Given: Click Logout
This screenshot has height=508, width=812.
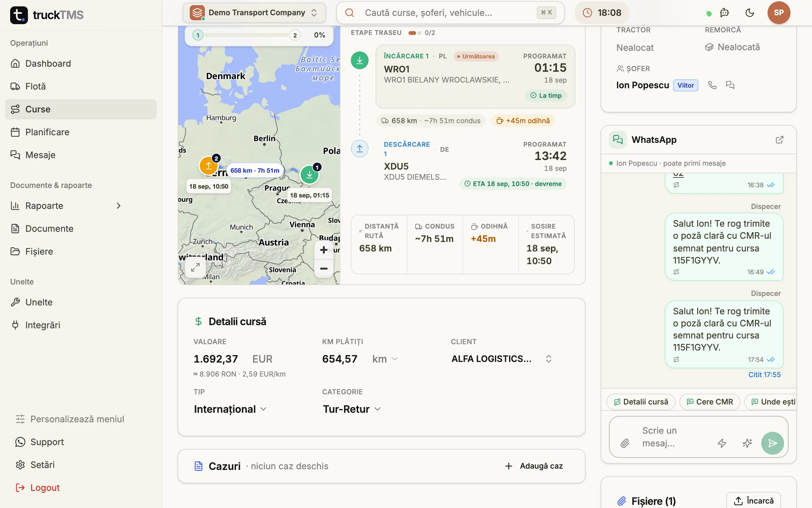Looking at the screenshot, I should point(37,487).
